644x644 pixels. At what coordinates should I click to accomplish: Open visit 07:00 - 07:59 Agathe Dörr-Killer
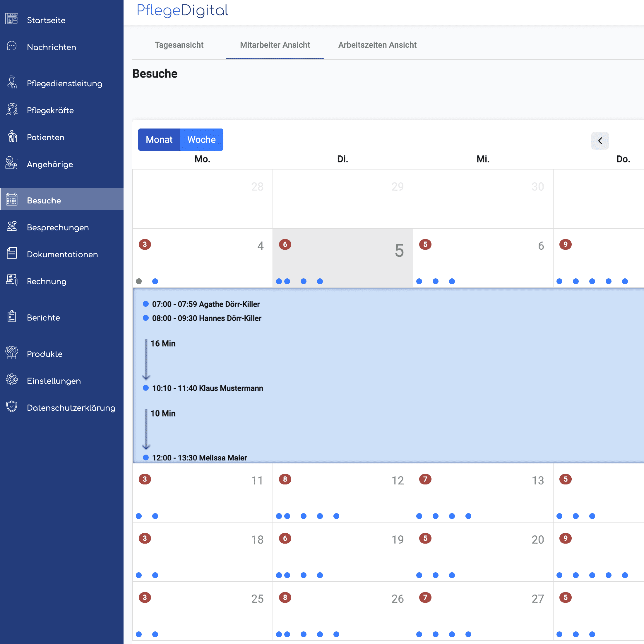click(206, 304)
